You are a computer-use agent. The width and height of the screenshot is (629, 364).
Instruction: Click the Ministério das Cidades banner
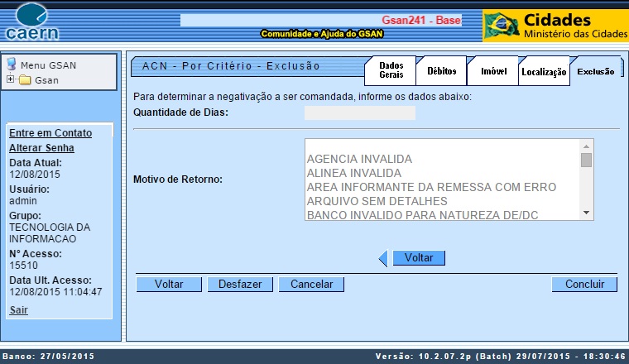pos(555,26)
